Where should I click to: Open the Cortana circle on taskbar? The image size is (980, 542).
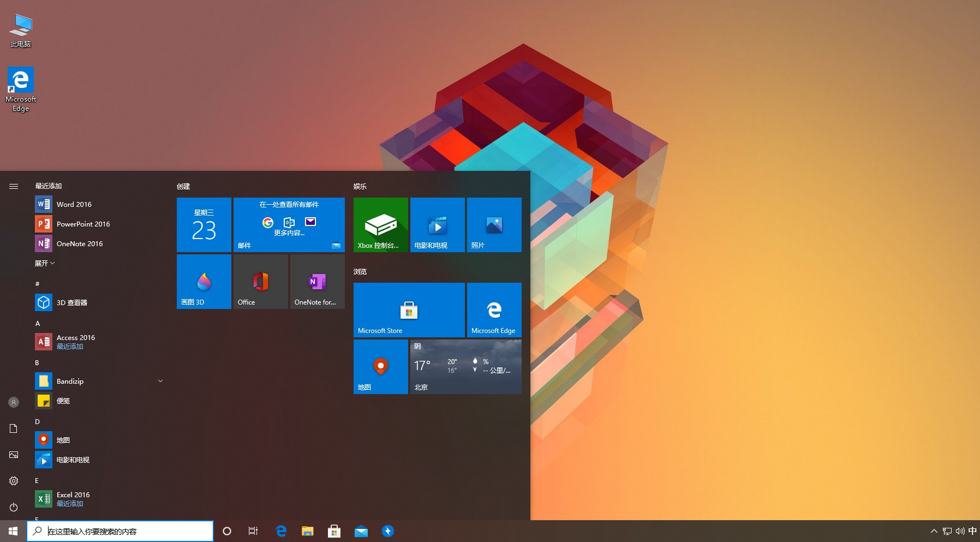coord(227,531)
